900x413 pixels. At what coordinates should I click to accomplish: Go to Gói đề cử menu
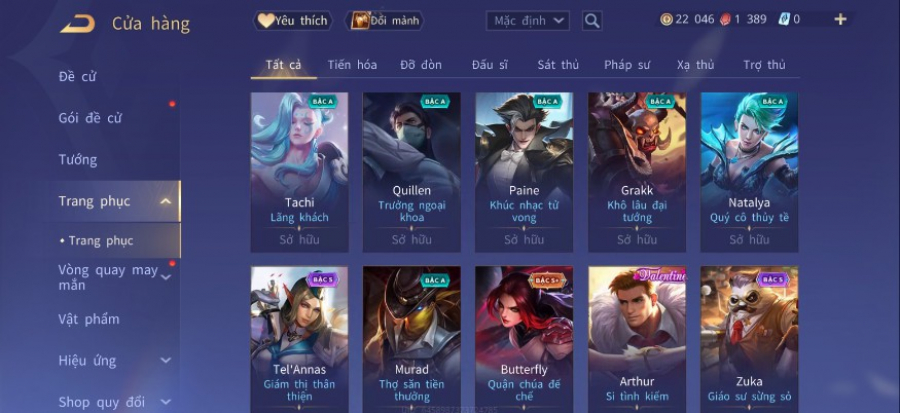91,118
